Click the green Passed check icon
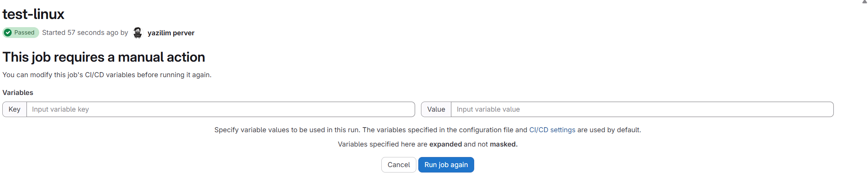The width and height of the screenshot is (868, 195). (8, 33)
